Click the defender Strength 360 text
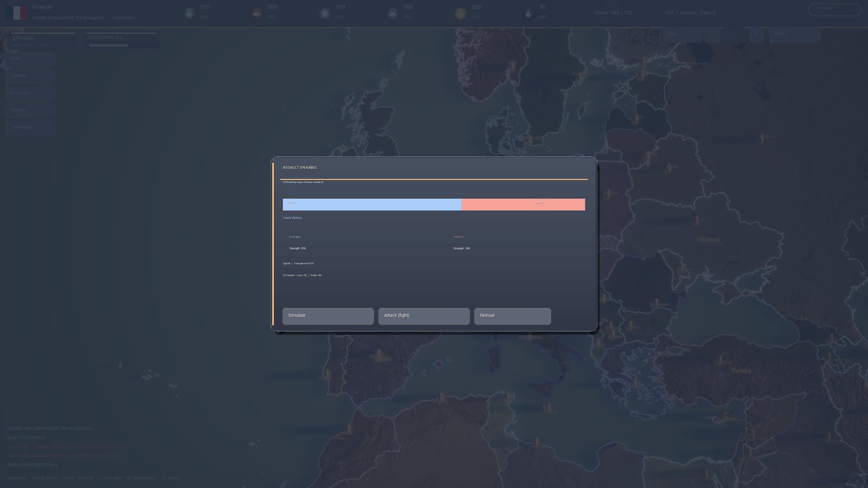Screen dimensions: 868x488 tap(462, 248)
